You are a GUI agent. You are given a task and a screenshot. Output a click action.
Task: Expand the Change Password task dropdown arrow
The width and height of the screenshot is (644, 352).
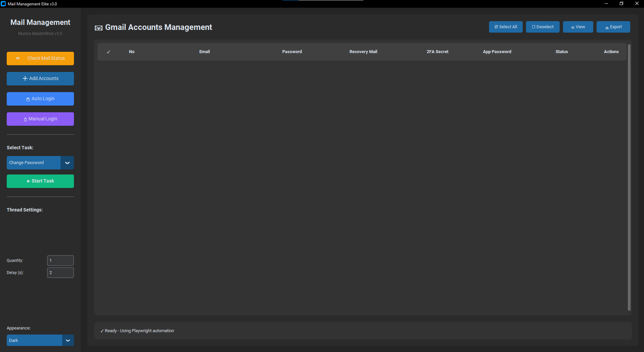point(67,163)
